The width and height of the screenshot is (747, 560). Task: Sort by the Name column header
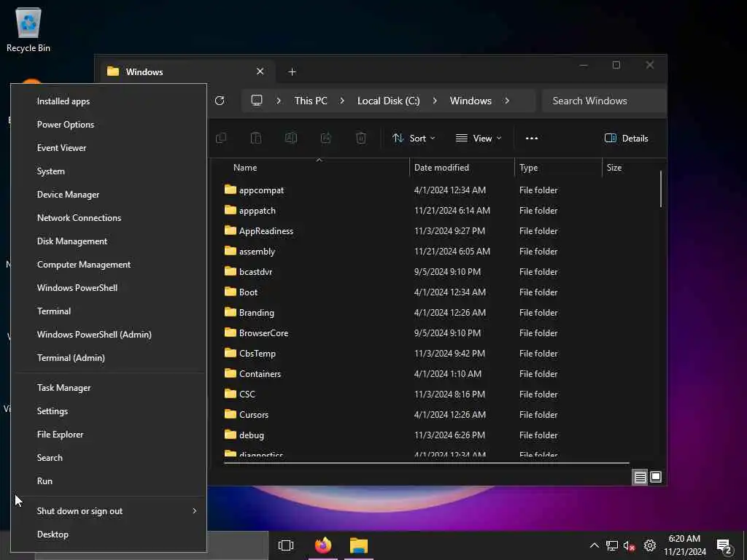pyautogui.click(x=314, y=168)
